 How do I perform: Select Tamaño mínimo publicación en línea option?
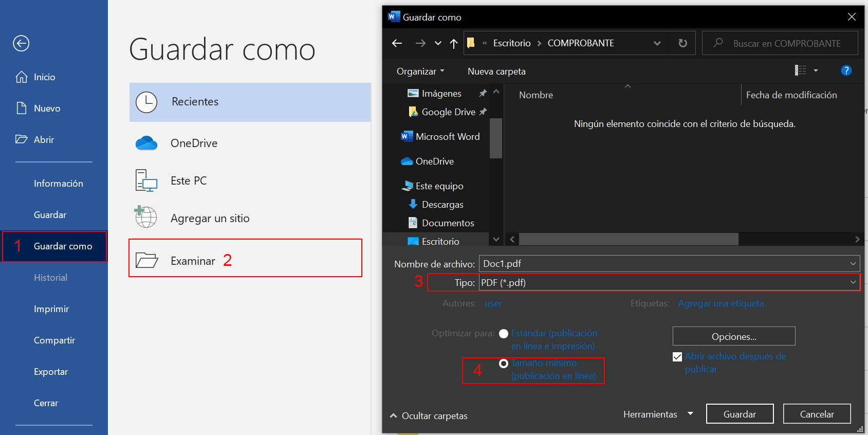pos(504,364)
